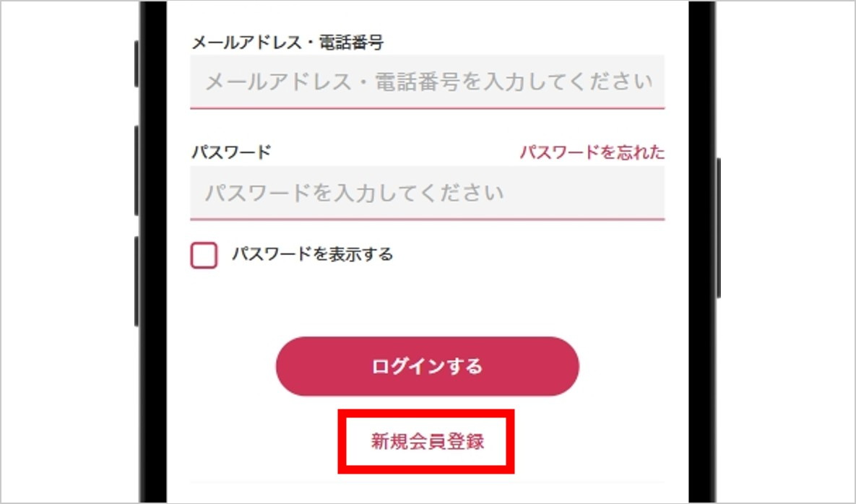Click the red-boxed registration link
The image size is (856, 504).
[x=425, y=441]
